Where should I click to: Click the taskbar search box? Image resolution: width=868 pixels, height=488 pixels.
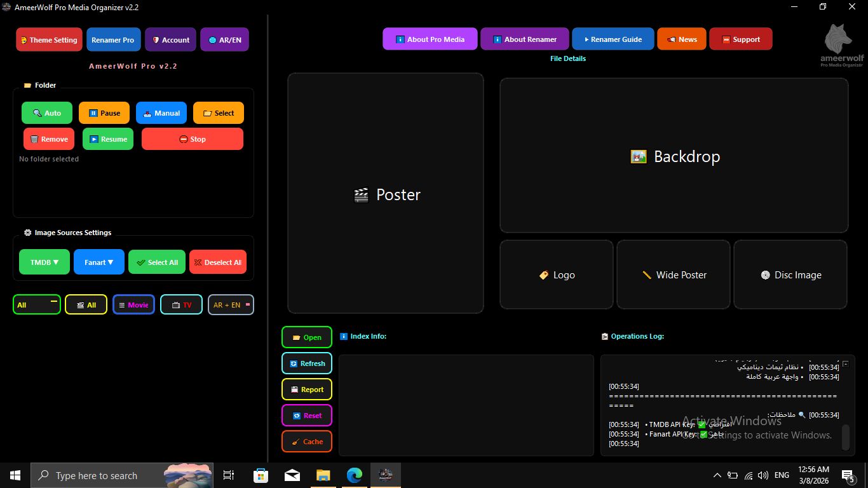point(122,475)
